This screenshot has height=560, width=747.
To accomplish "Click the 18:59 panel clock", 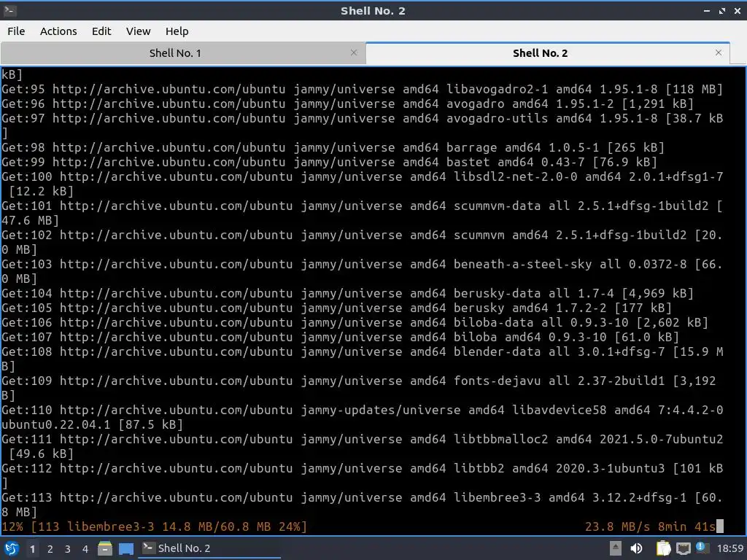I will coord(729,548).
